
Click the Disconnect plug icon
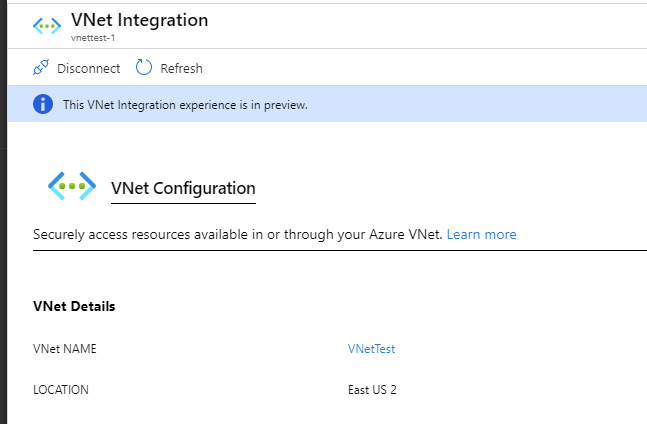point(41,68)
